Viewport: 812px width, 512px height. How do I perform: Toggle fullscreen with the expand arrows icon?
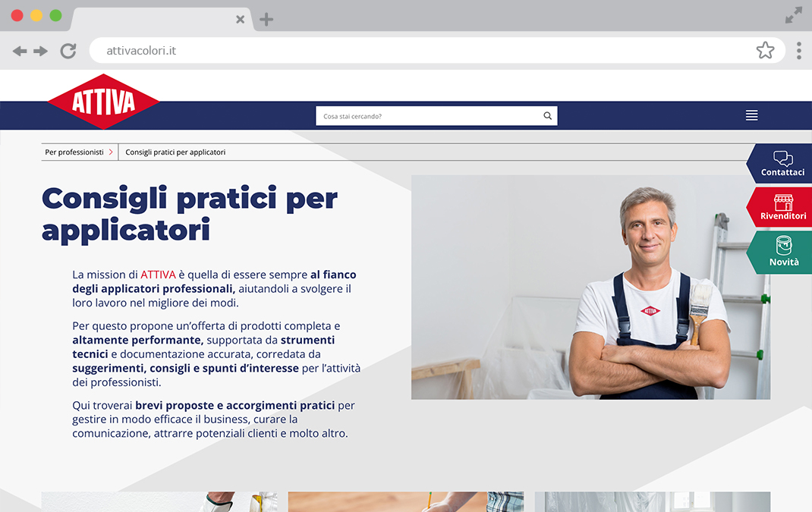coord(793,15)
